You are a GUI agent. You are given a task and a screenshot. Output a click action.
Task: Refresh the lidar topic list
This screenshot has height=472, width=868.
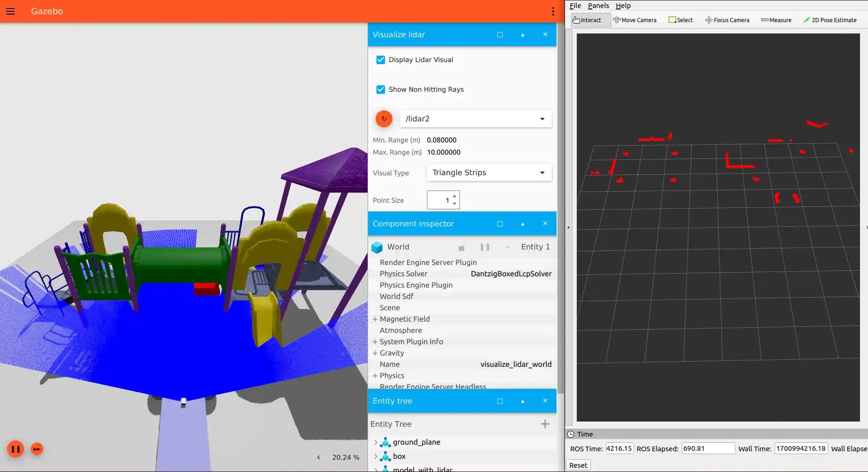(384, 119)
